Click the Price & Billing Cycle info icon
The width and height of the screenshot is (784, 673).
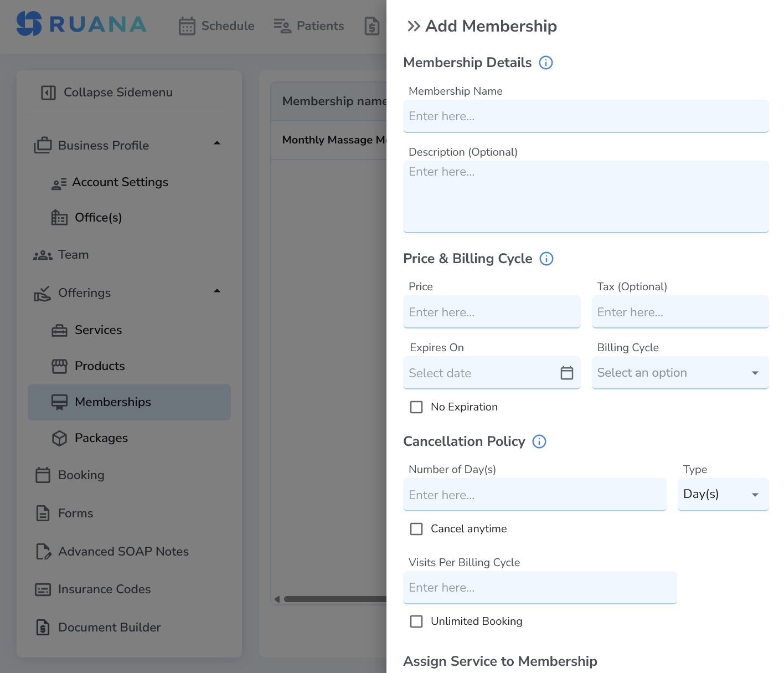[546, 259]
